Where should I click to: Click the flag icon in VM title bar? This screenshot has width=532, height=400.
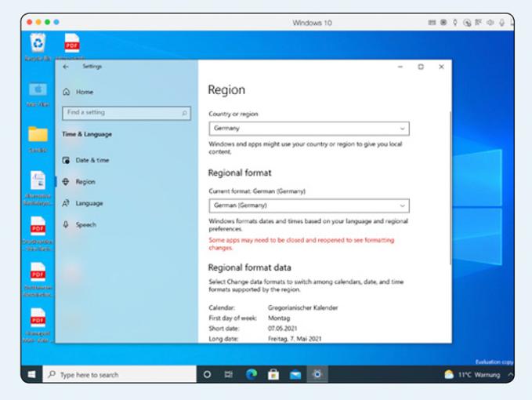[x=479, y=23]
